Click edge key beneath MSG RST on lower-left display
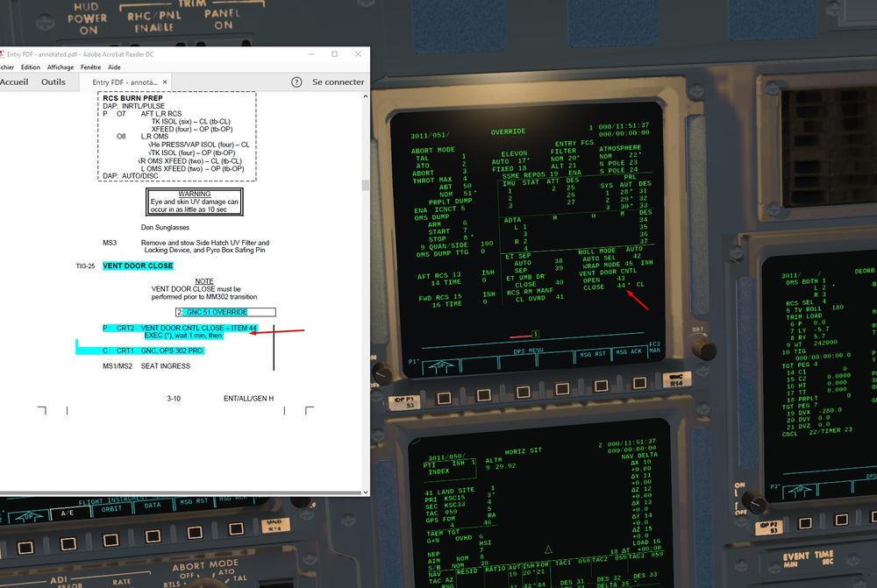The height and width of the screenshot is (588, 877). [x=195, y=532]
